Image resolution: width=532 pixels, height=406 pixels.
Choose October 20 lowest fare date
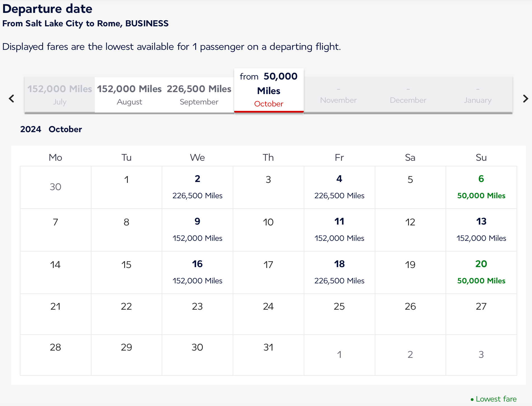(x=481, y=272)
